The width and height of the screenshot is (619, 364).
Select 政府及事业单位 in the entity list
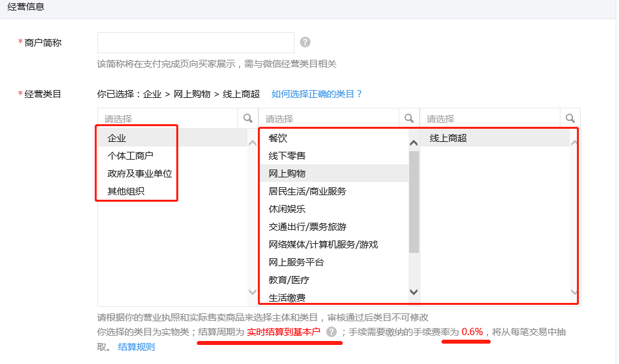[x=139, y=173]
